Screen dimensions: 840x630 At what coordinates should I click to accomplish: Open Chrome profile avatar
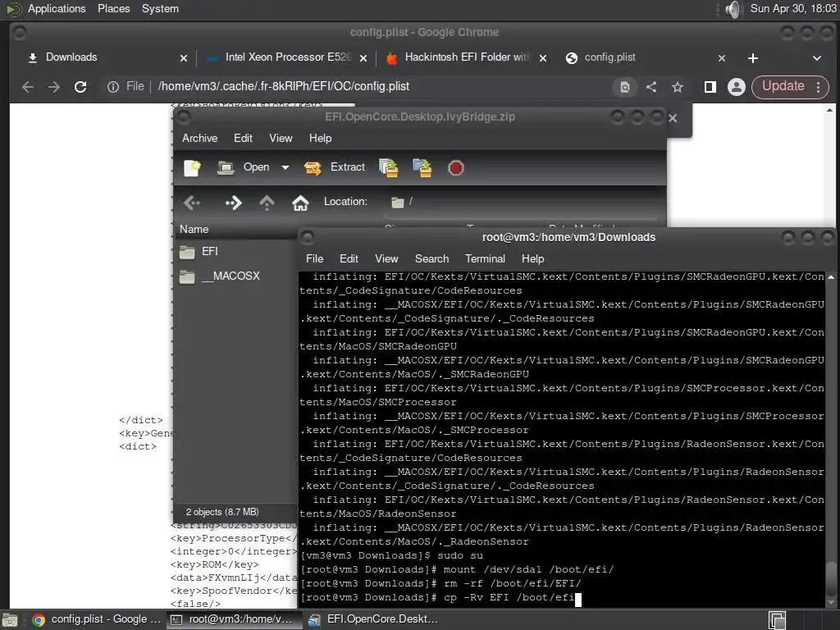(x=737, y=87)
